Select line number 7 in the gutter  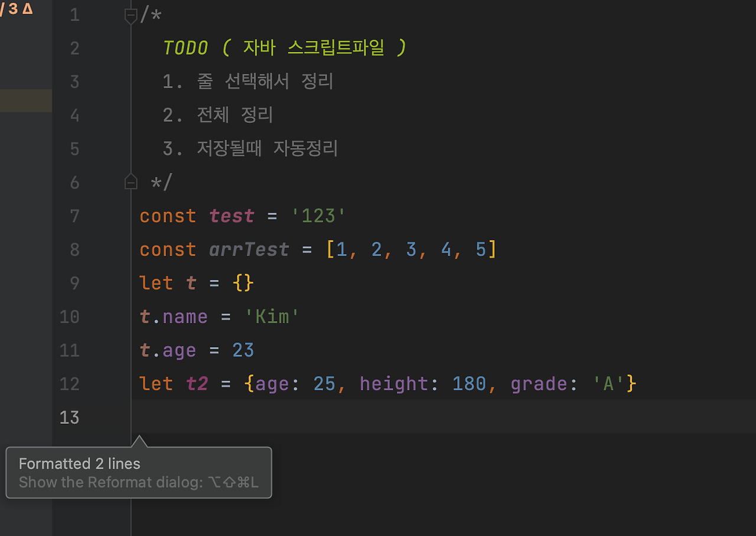tap(74, 215)
